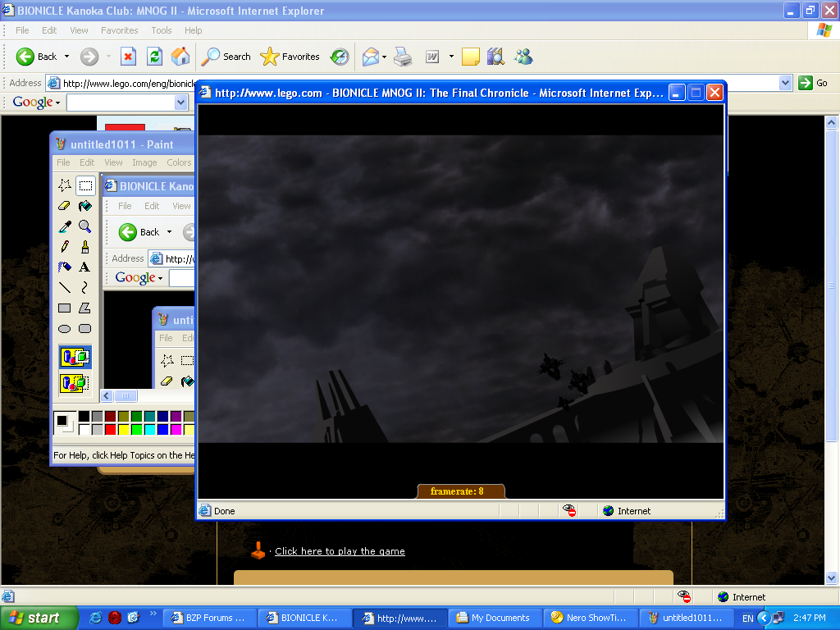Click the Home icon in IE toolbar
The height and width of the screenshot is (630, 840).
(180, 57)
